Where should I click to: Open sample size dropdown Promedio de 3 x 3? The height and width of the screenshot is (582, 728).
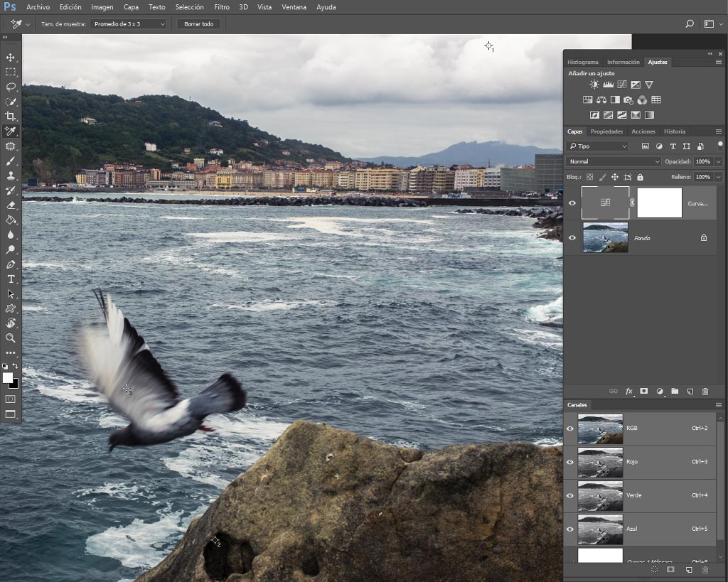pos(128,24)
